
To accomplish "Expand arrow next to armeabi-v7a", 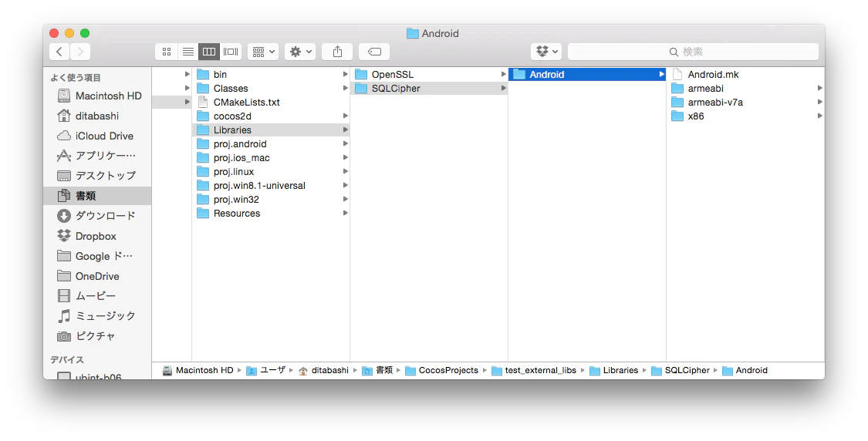I will point(820,103).
